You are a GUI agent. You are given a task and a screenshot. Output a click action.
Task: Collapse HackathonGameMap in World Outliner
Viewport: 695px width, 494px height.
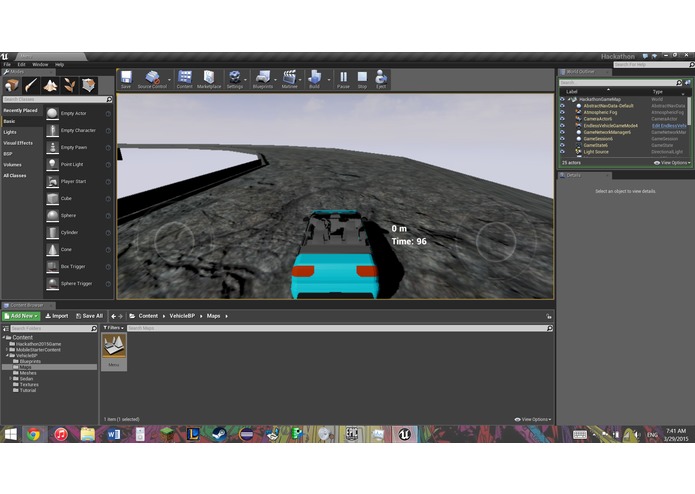569,99
